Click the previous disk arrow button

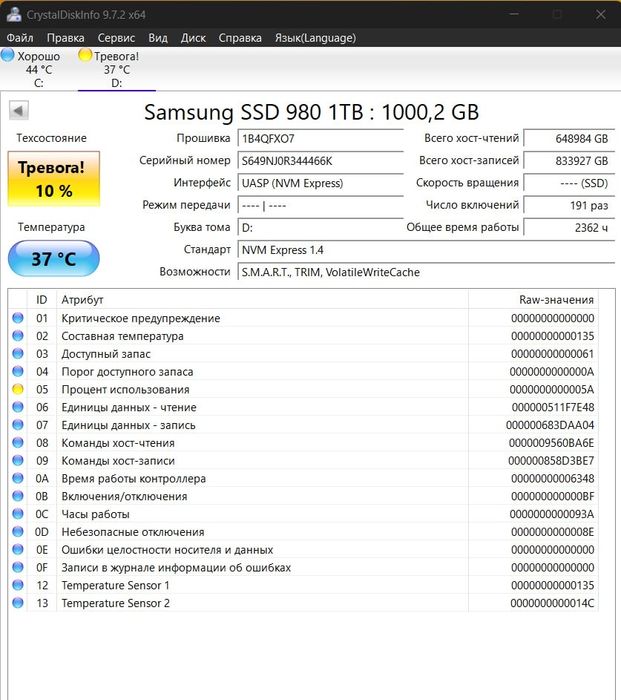pyautogui.click(x=19, y=111)
